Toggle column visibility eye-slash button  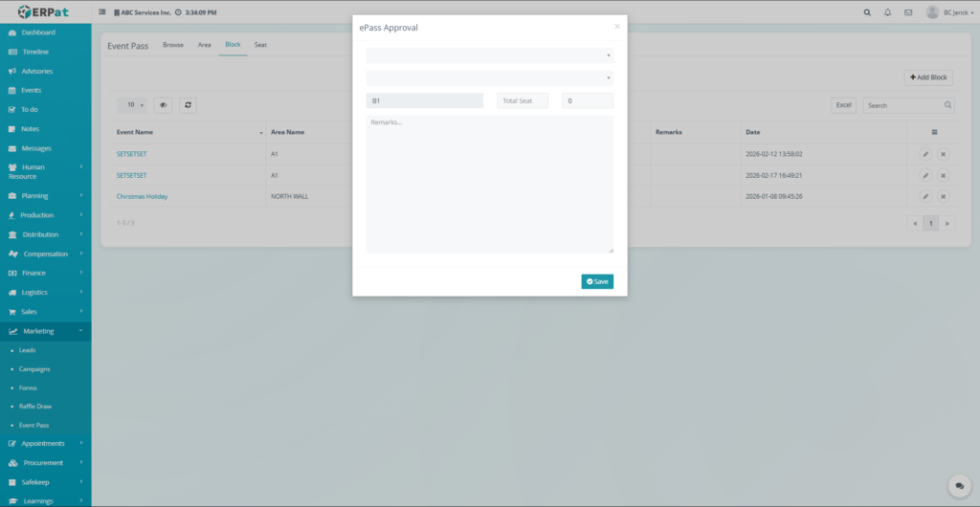click(163, 105)
